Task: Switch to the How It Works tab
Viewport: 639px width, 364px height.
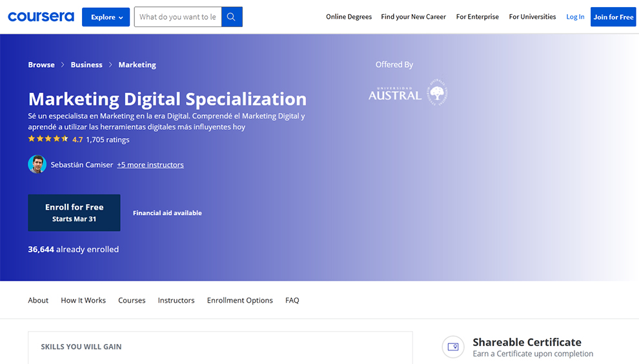Action: click(x=83, y=300)
